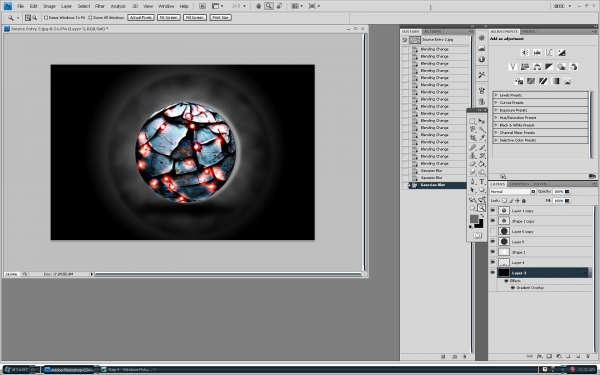Hide the Layer 5 layer
Screen dimensions: 600x375
pyautogui.click(x=492, y=241)
